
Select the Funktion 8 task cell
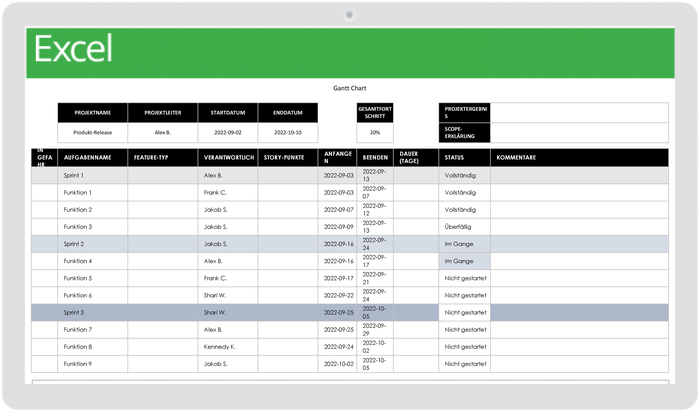pyautogui.click(x=93, y=347)
